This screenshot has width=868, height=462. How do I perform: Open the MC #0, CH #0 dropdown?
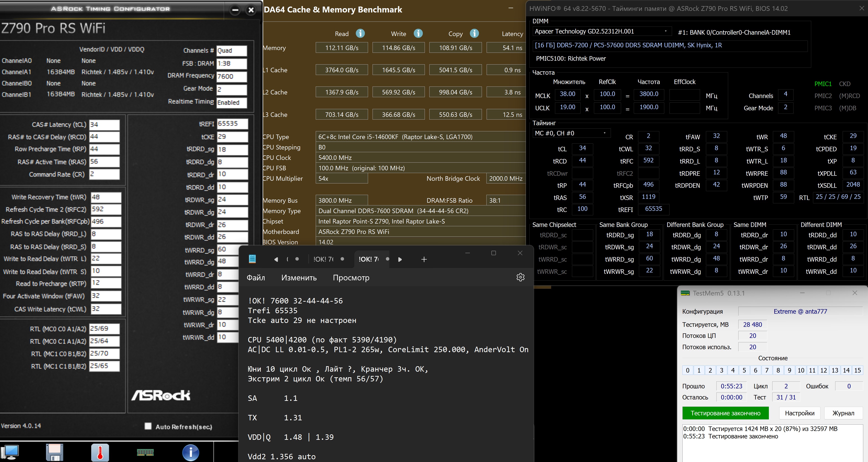[x=605, y=133]
